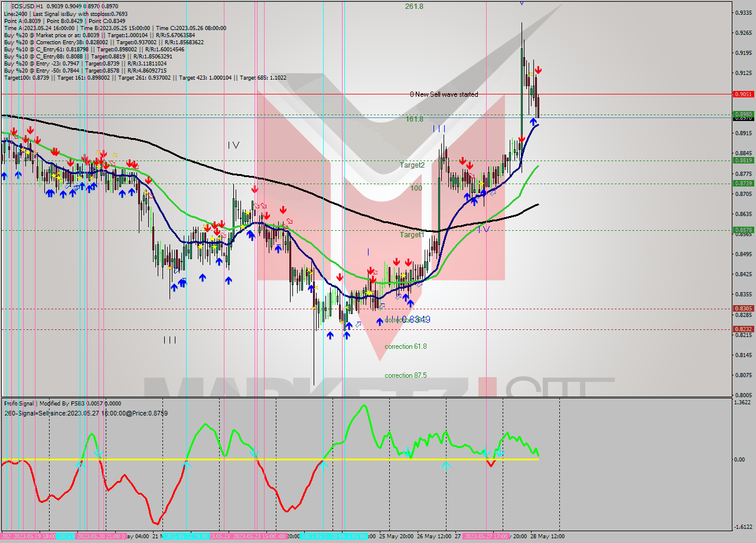Click the green 0.8980 price label
756x543 pixels.
tap(742, 114)
